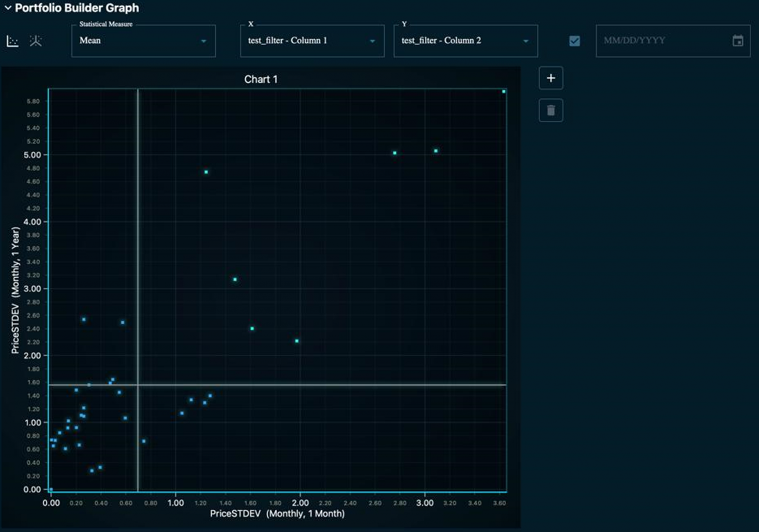Click the PriceSTDEV (Monthly, 1 Month) axis label
This screenshot has height=532, width=759.
(277, 513)
